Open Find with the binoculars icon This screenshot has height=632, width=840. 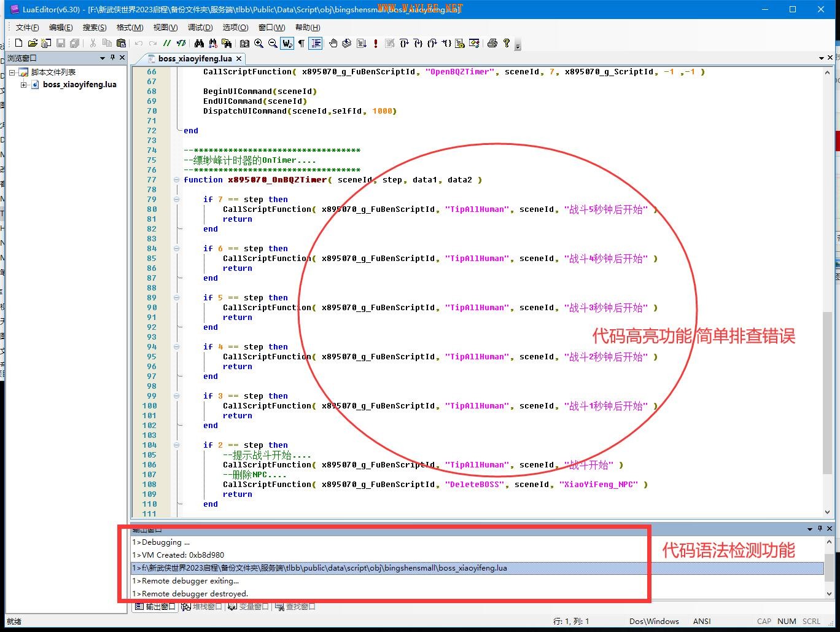[199, 43]
